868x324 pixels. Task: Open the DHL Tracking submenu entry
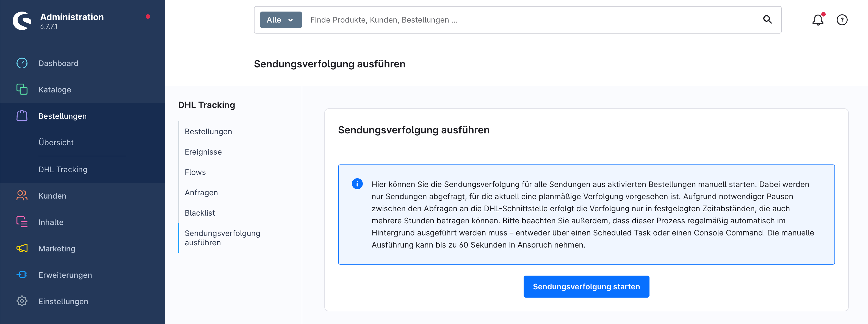click(63, 169)
